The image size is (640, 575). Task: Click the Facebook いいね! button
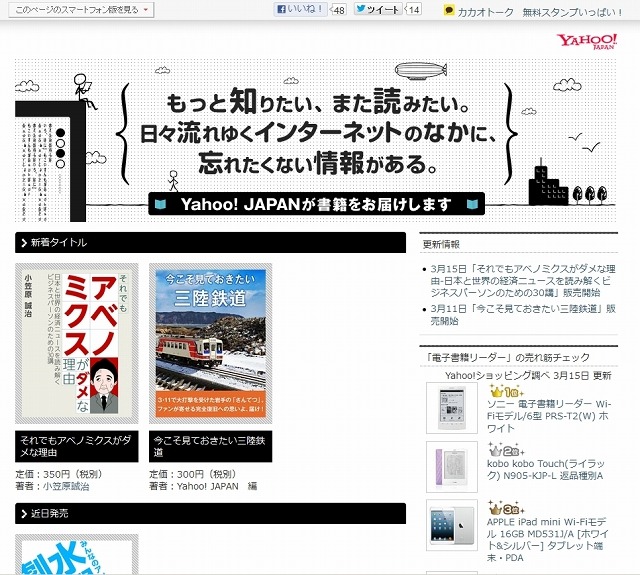300,9
